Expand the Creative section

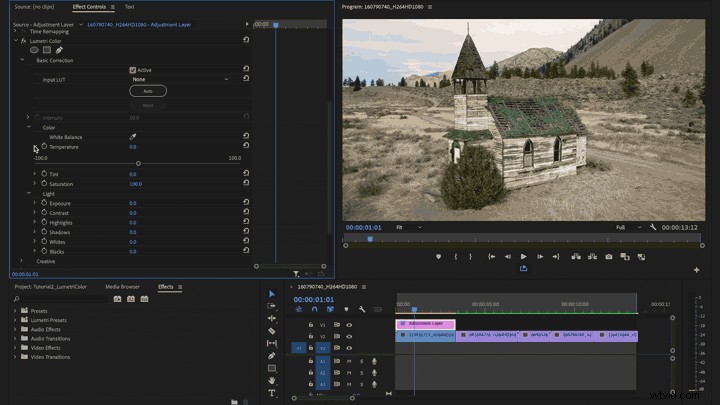21,261
